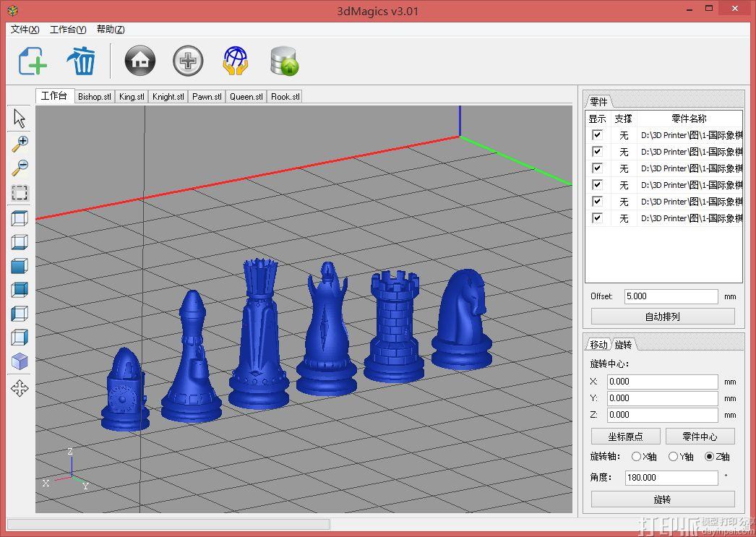The image size is (756, 537).
Task: Click the round home icon
Action: [x=139, y=61]
